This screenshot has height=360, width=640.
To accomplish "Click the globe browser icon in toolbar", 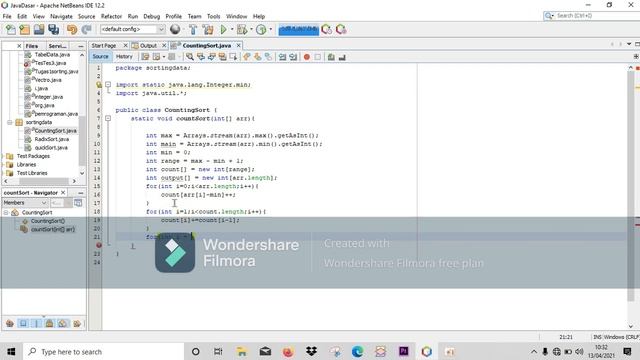I will coord(175,29).
